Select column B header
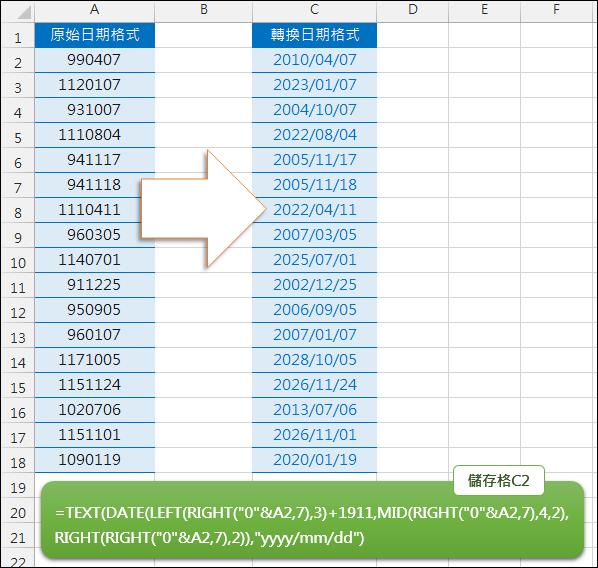This screenshot has width=598, height=568. tap(204, 10)
